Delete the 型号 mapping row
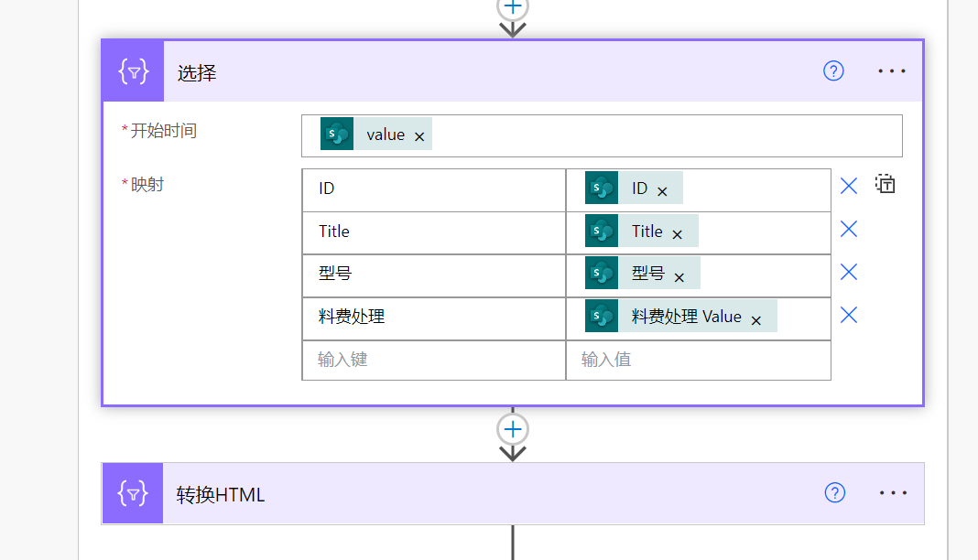 849,272
